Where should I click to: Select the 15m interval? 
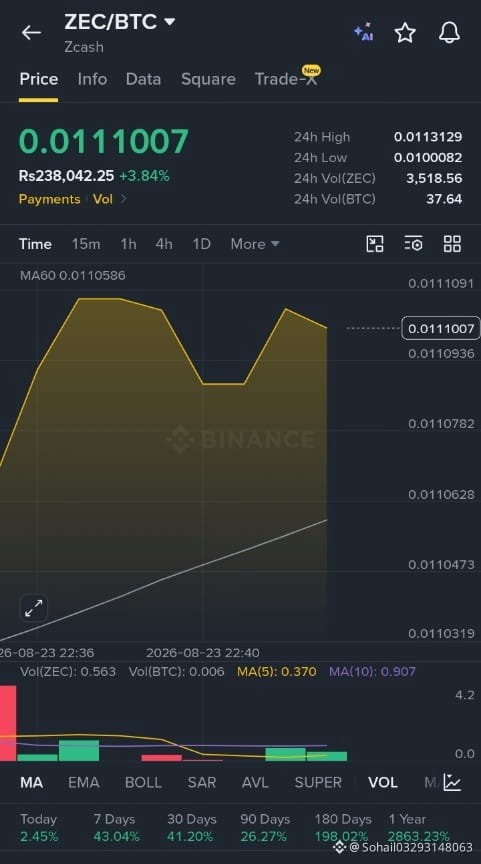pos(86,244)
